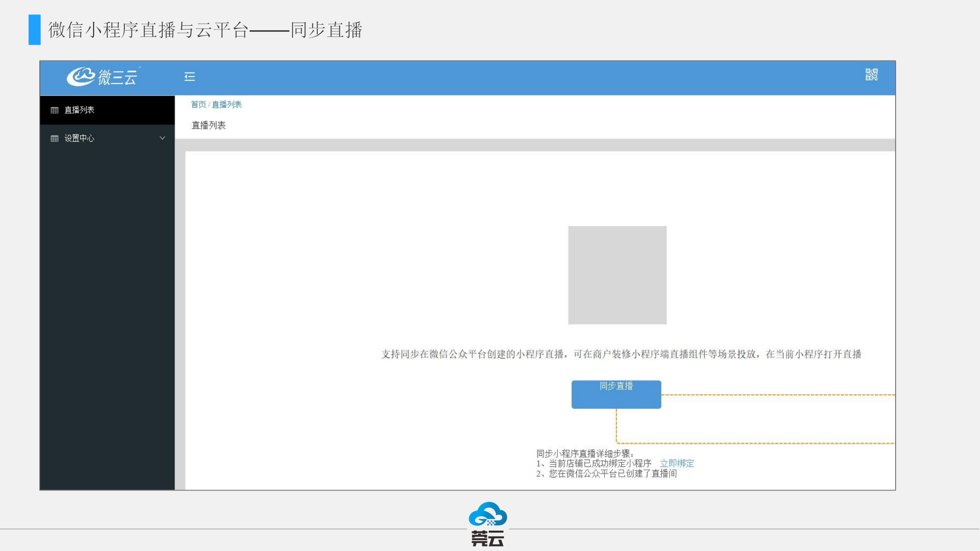
Task: Click the sidebar collapse hamburger icon
Action: point(190,76)
